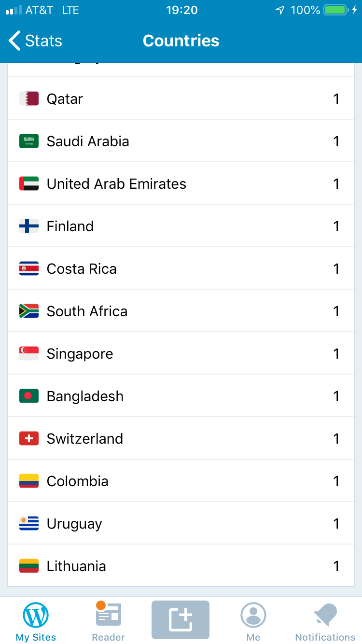This screenshot has width=362, height=644.
Task: Open the Costa Rica entry
Action: [x=181, y=269]
